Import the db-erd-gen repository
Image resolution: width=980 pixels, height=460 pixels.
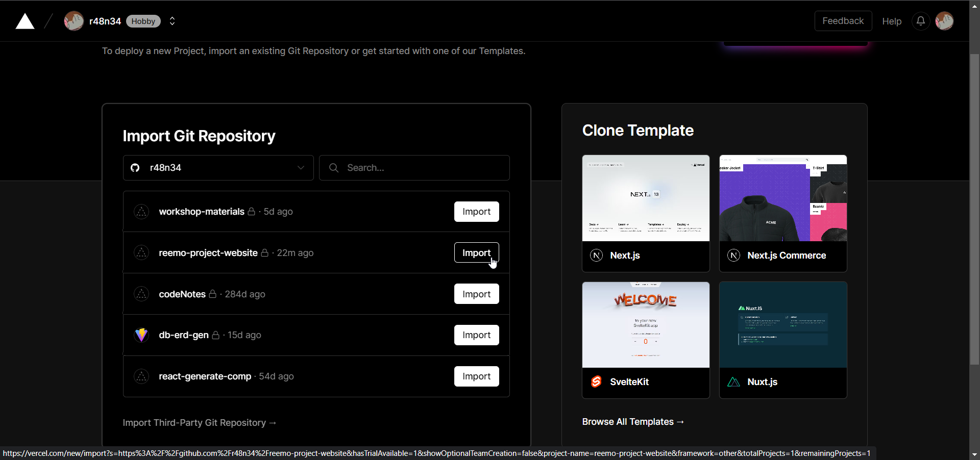pos(477,335)
